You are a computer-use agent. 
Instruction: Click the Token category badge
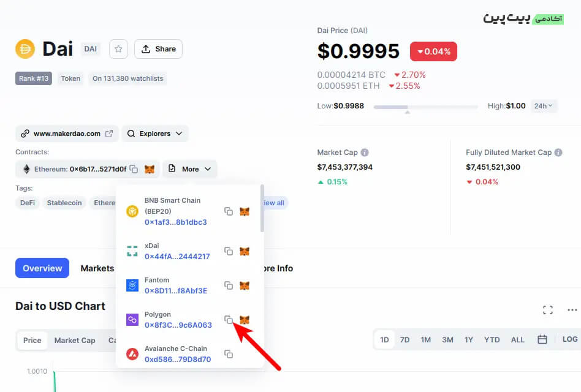(x=70, y=78)
